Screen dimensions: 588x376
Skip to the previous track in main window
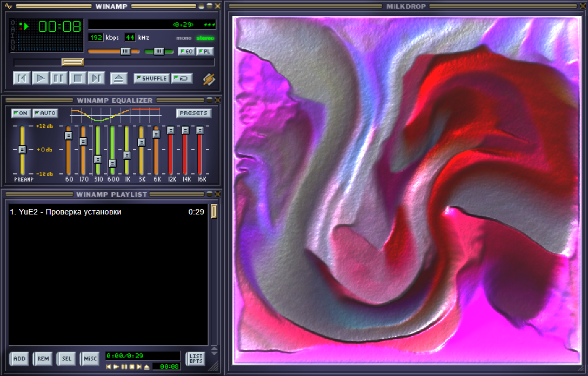[x=22, y=78]
